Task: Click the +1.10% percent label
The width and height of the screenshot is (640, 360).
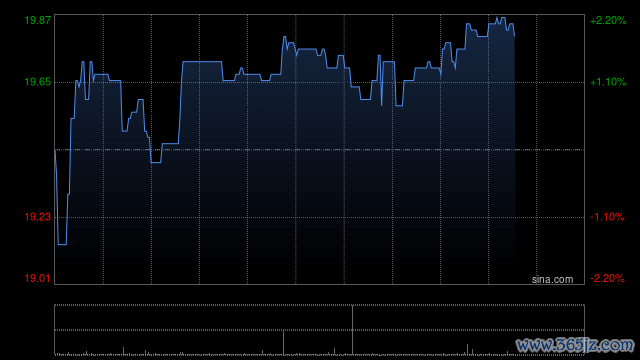Action: [x=608, y=82]
